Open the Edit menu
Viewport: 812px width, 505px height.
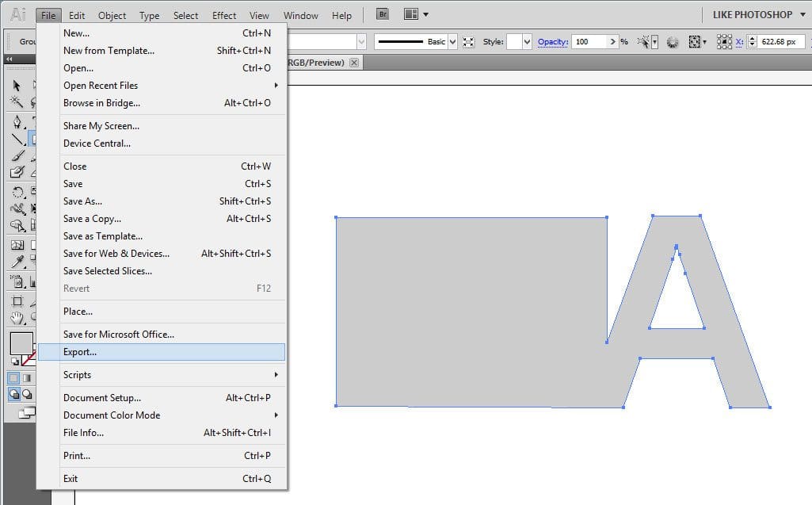point(77,16)
